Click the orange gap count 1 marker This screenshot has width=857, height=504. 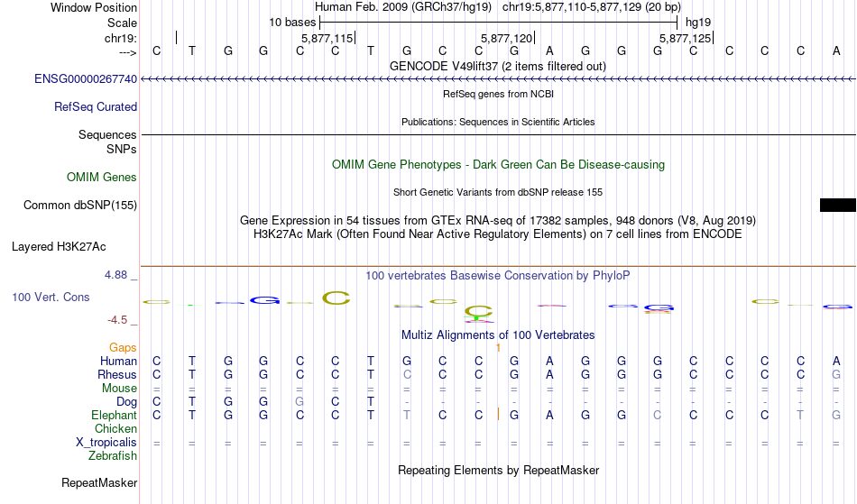tap(499, 348)
